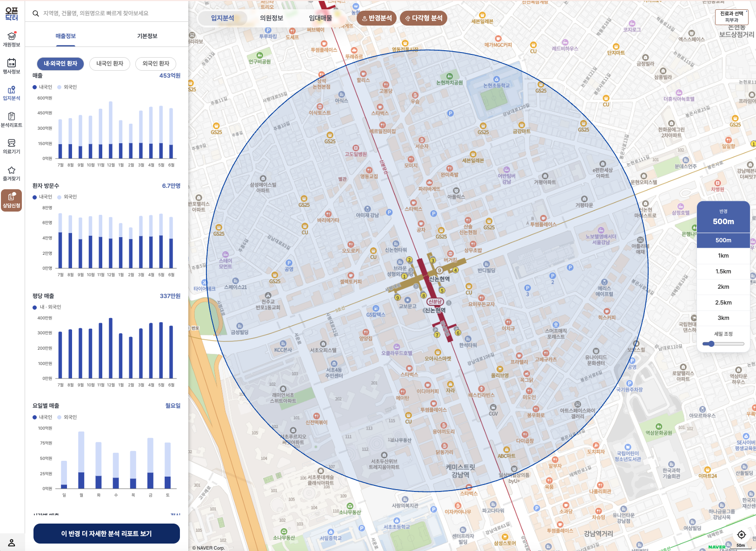The width and height of the screenshot is (756, 551).
Task: Click 이 반경 더 자세한 분석 리포트 보기
Action: coord(106,533)
